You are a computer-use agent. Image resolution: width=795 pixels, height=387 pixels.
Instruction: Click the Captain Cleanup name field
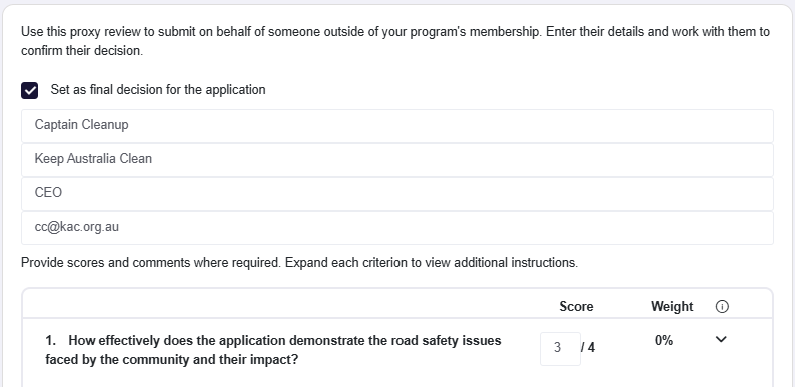pos(398,126)
